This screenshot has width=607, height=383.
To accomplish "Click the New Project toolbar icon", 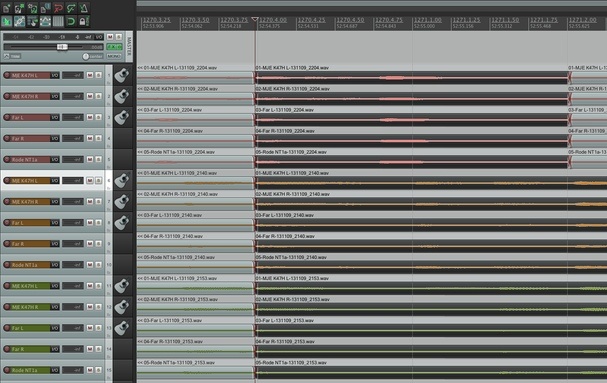I will [7, 8].
